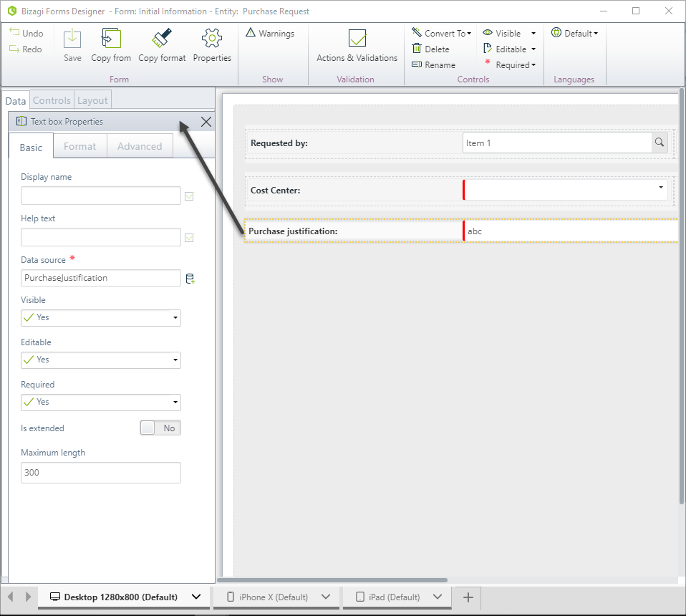Expand iPhone X device chevron
This screenshot has width=686, height=616.
(x=326, y=597)
